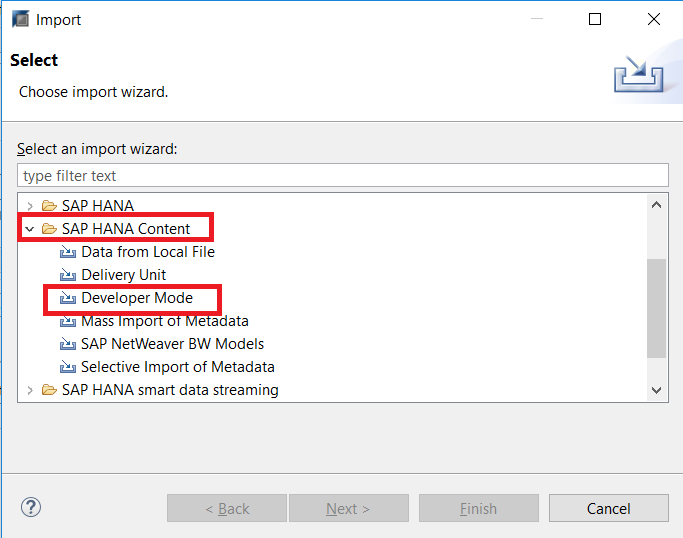Screen dimensions: 683x538
Task: Select the SAP HANA smart data streaming label
Action: point(170,390)
